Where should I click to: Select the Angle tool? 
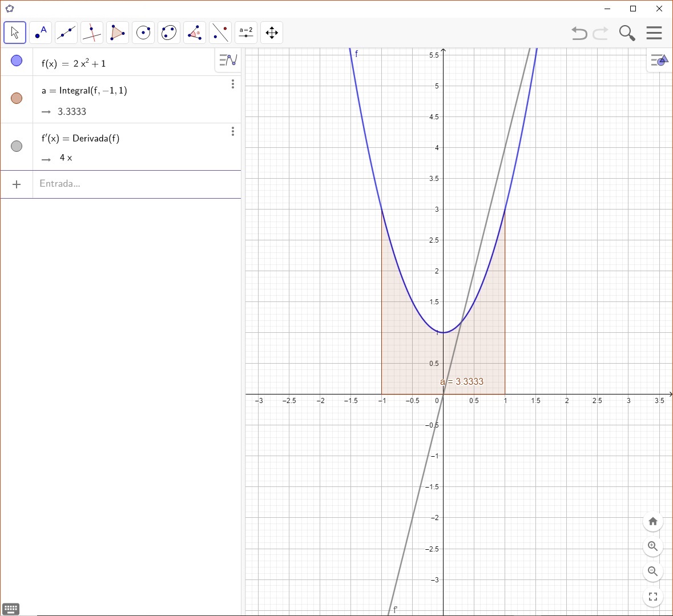coord(194,33)
